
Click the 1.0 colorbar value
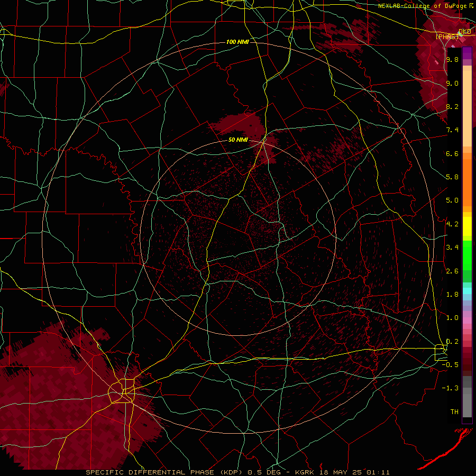point(452,318)
